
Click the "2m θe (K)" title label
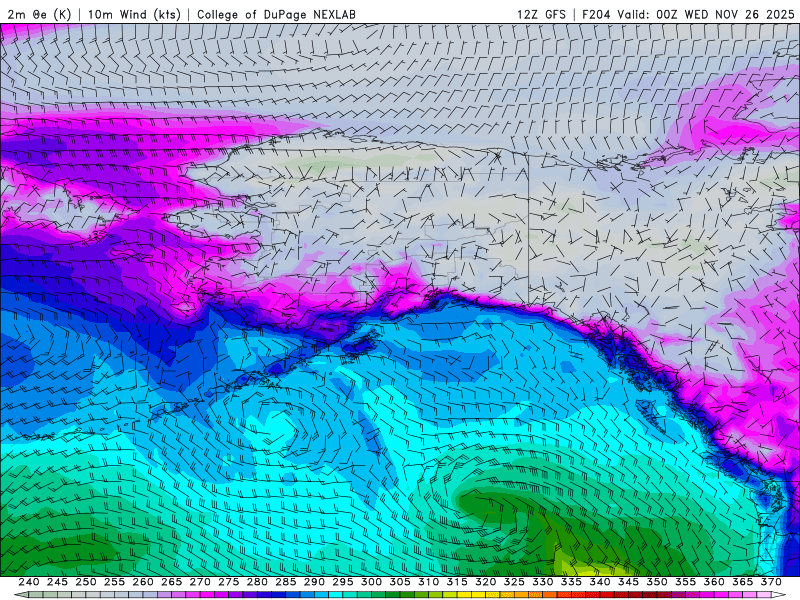[x=39, y=14]
